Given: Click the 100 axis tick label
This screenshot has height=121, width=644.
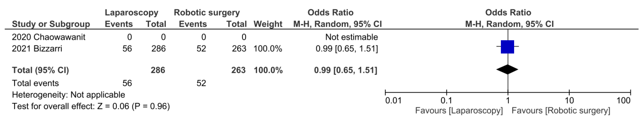Looking at the screenshot, I should 624,101.
